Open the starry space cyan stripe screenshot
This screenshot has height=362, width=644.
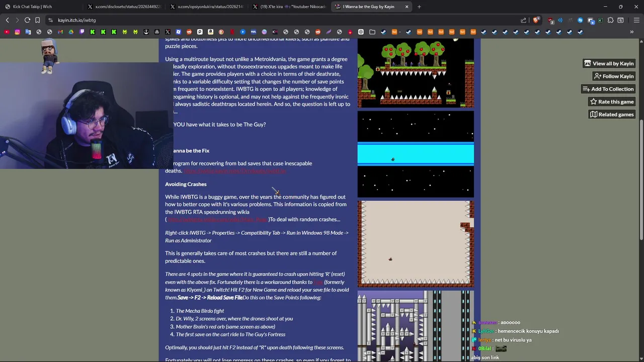click(416, 154)
